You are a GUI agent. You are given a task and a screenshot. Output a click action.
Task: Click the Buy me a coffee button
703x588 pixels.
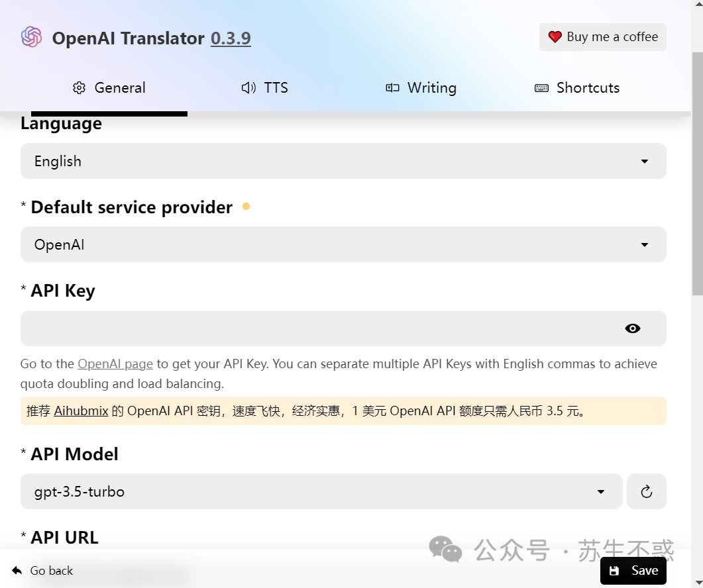click(602, 37)
